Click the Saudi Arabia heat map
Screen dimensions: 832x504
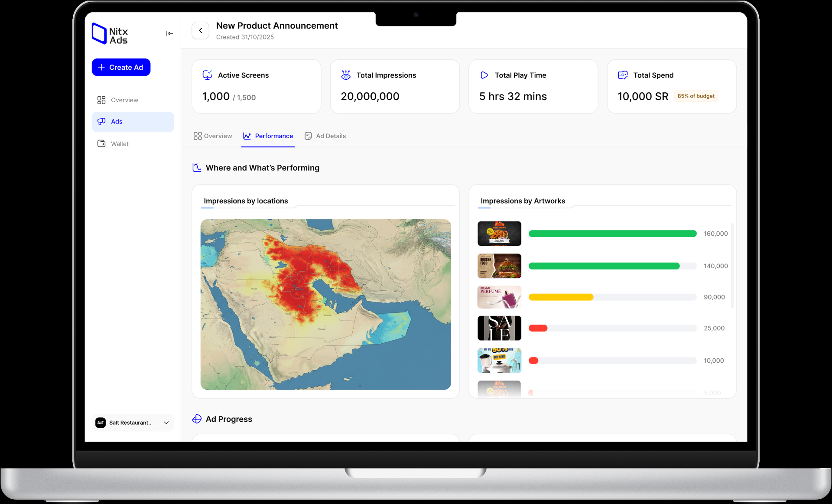tap(325, 304)
